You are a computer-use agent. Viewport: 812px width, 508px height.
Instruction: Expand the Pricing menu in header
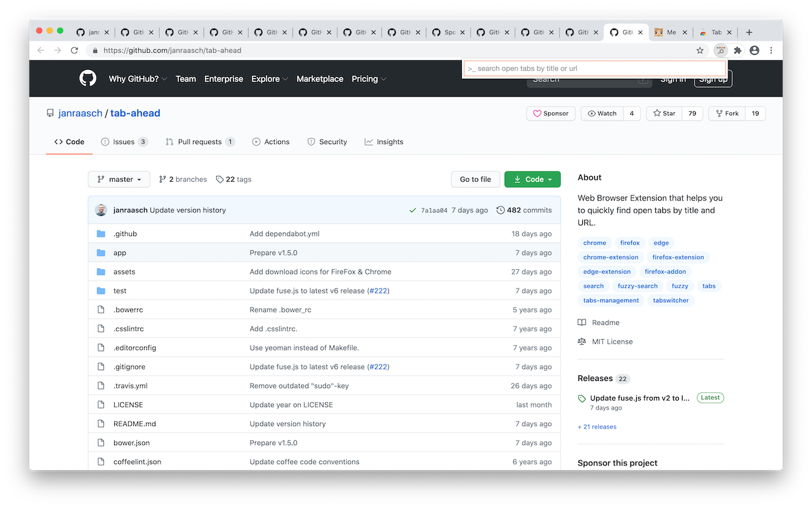point(369,79)
